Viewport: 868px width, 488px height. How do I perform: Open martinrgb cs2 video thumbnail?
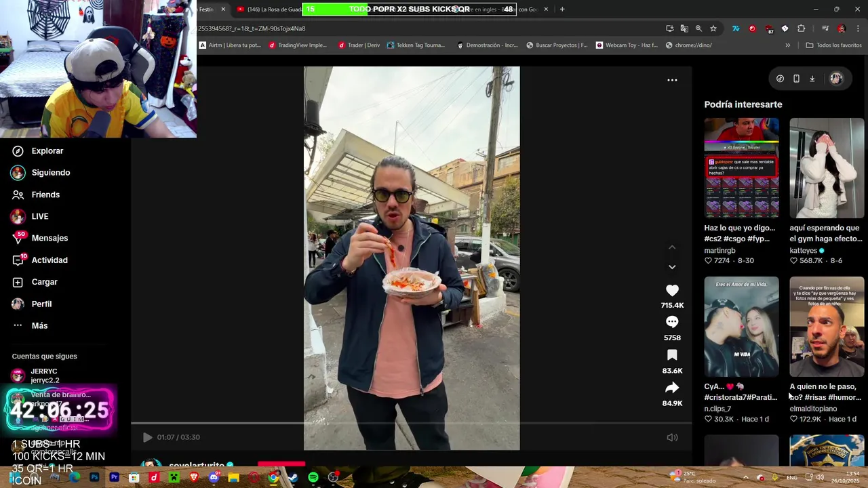click(x=741, y=168)
